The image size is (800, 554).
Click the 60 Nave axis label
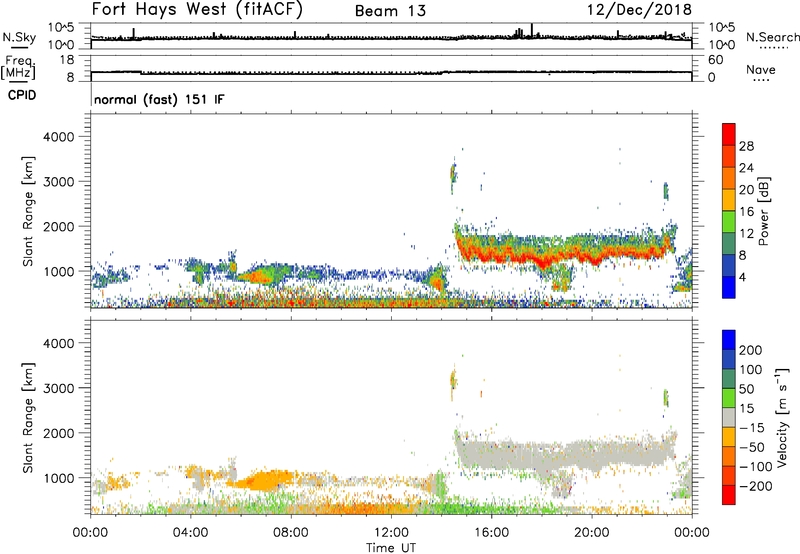pyautogui.click(x=715, y=60)
